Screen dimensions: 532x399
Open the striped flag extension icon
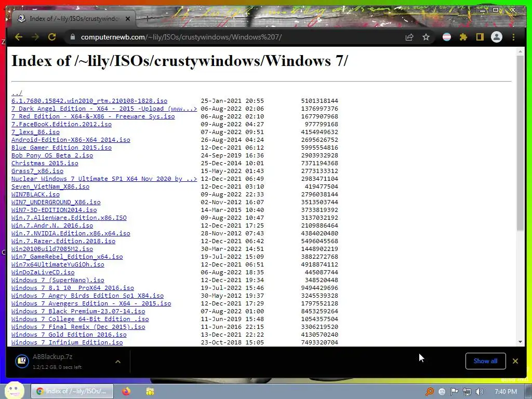click(447, 37)
